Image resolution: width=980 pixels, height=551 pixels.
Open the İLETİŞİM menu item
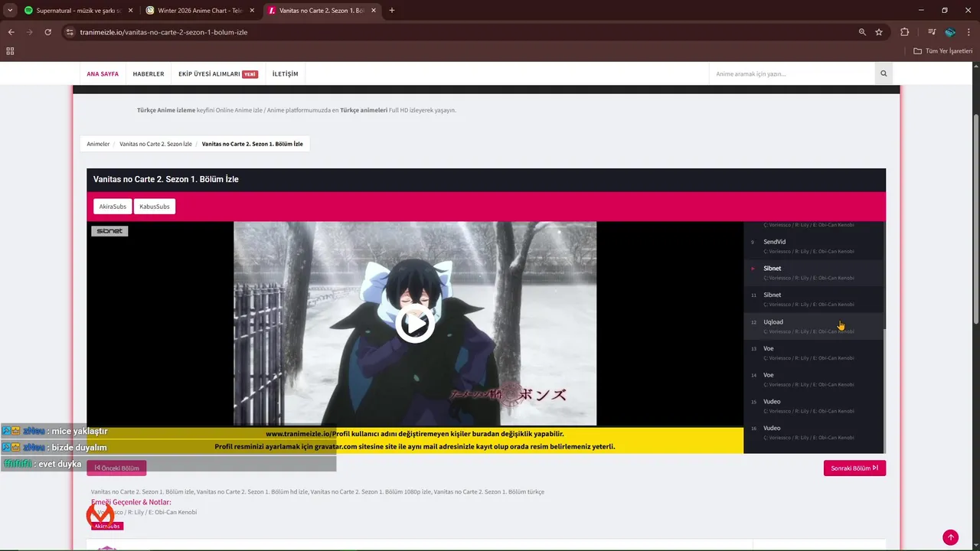click(x=286, y=74)
